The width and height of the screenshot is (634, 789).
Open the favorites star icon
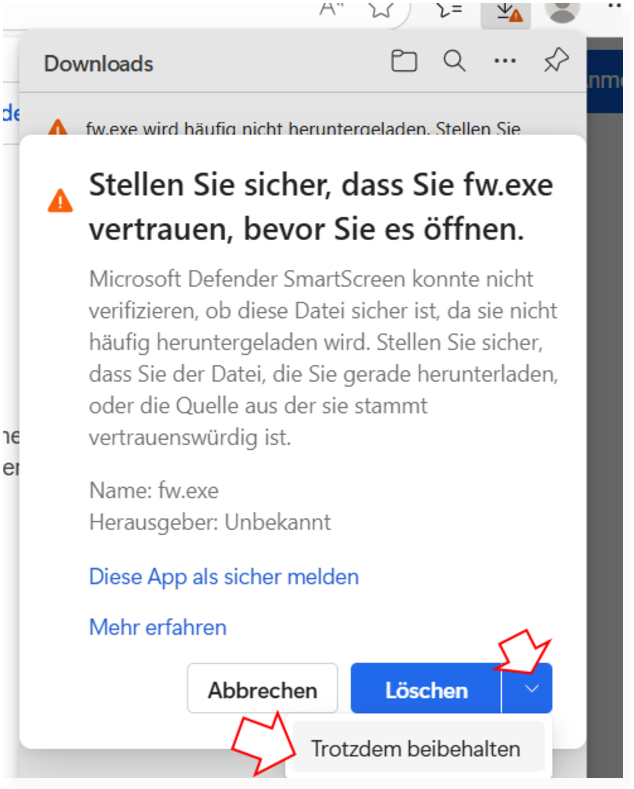pyautogui.click(x=381, y=9)
